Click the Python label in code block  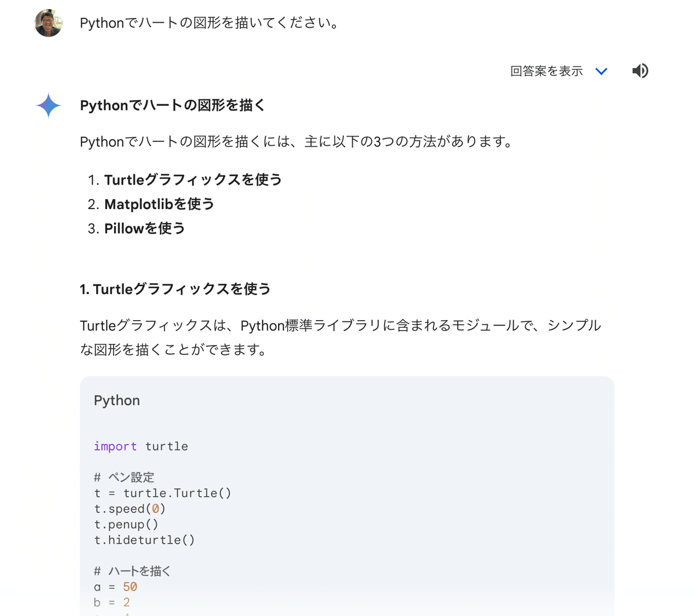point(117,401)
